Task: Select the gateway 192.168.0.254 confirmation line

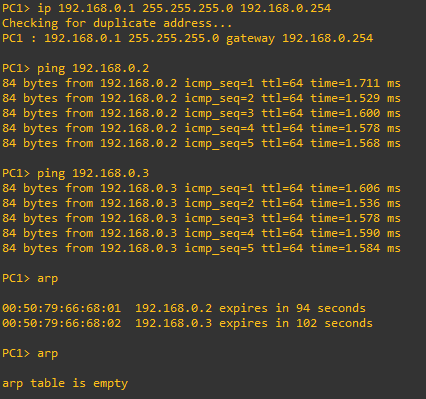Action: (x=187, y=38)
